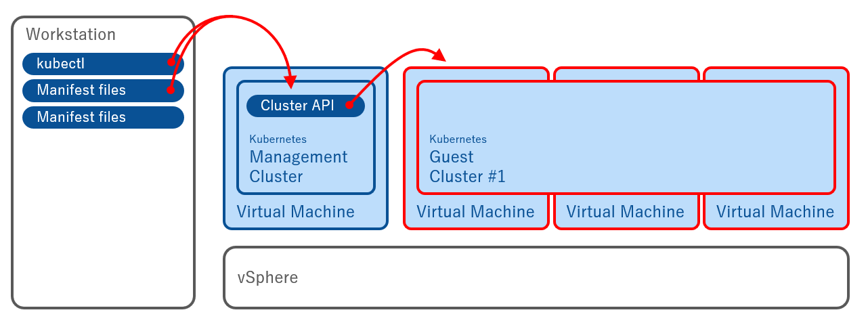Click arrowhead pointing toward Guest Cluster
Screen dimensions: 868x327
[440, 56]
